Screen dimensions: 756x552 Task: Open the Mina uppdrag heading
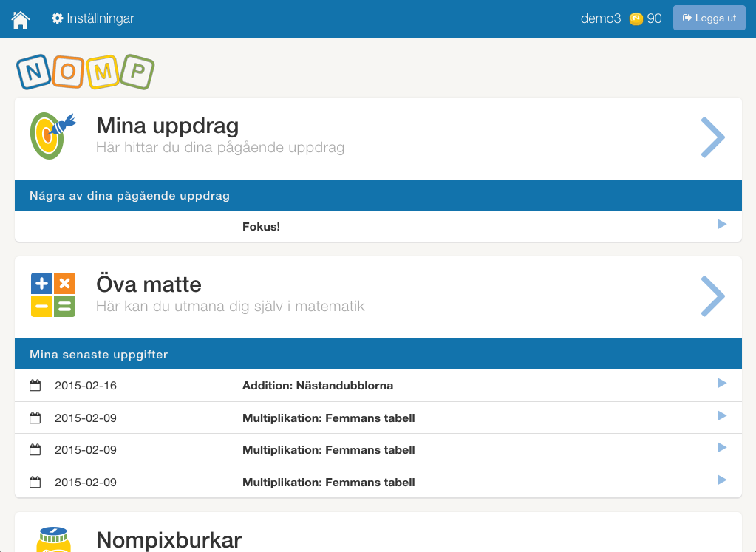pyautogui.click(x=167, y=126)
